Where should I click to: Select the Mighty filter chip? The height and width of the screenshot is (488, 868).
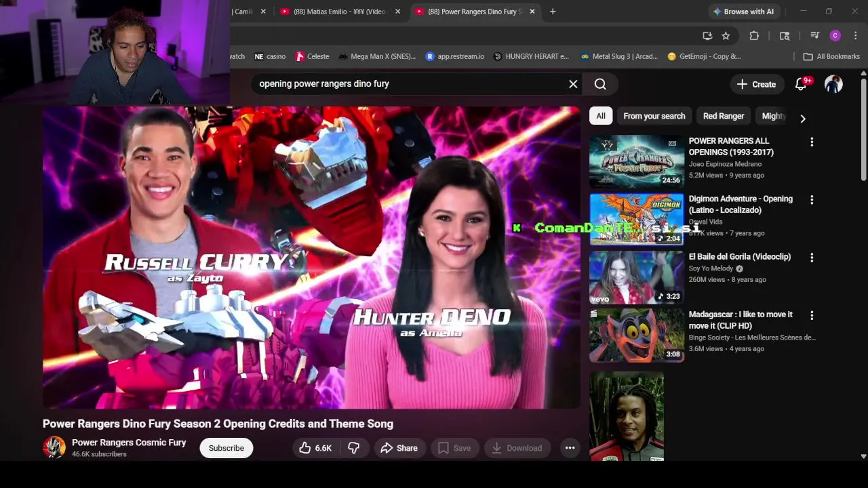pos(774,116)
